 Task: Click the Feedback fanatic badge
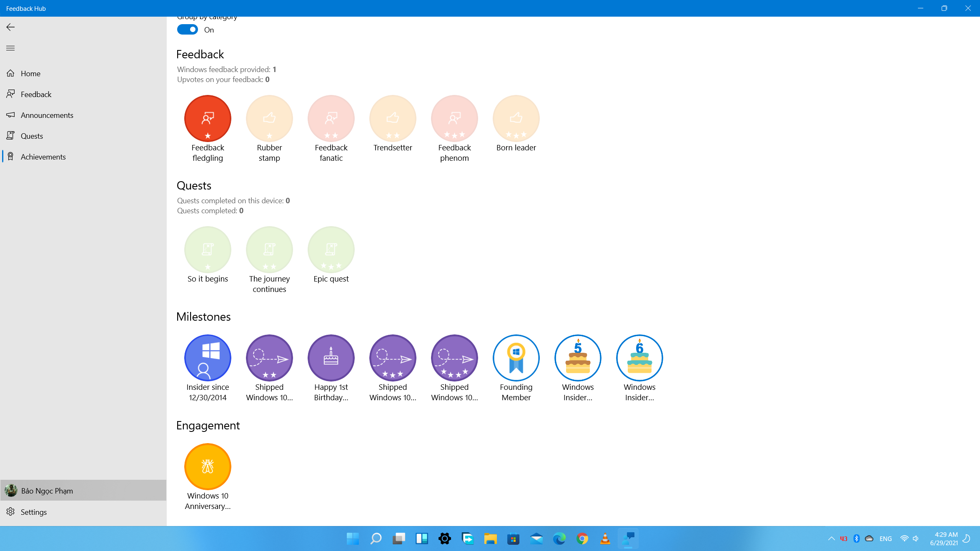[331, 119]
